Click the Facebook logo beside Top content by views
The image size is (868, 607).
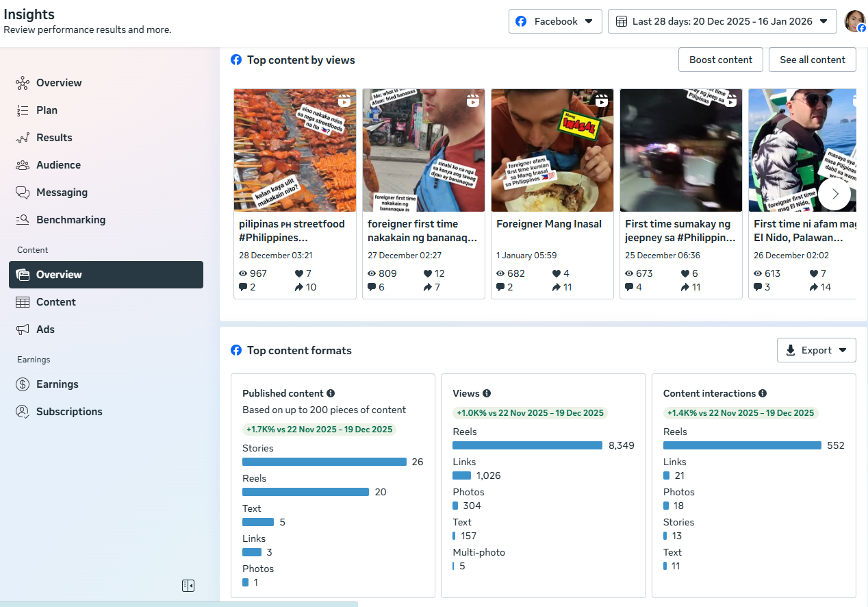click(236, 60)
